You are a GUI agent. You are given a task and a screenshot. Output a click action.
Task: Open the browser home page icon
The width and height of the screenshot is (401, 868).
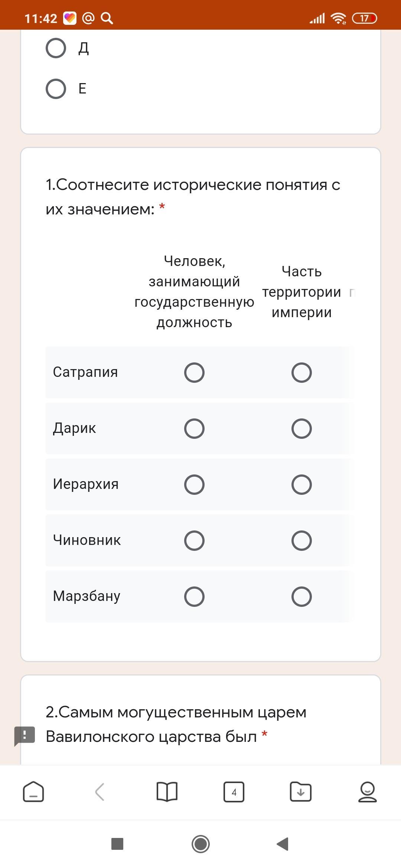click(x=33, y=792)
